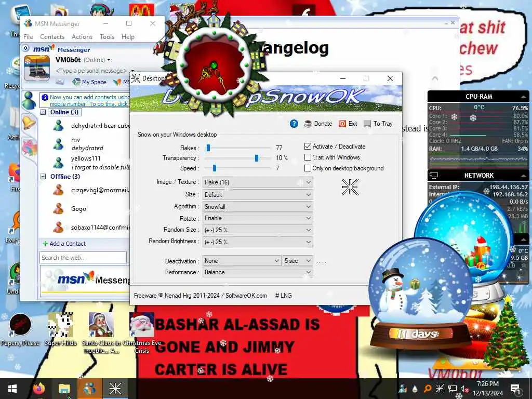The width and height of the screenshot is (532, 399).
Task: Click the blue info icon in MSN notice
Action: [x=45, y=97]
